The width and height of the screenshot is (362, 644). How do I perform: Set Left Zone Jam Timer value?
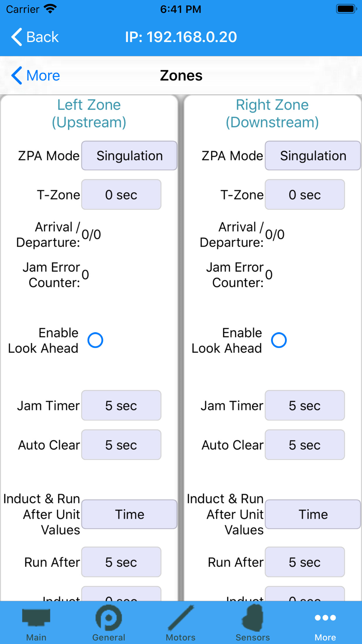click(121, 406)
